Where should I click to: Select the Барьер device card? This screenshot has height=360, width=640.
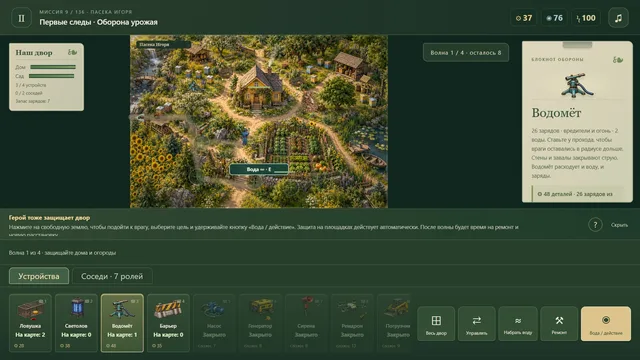(x=168, y=323)
